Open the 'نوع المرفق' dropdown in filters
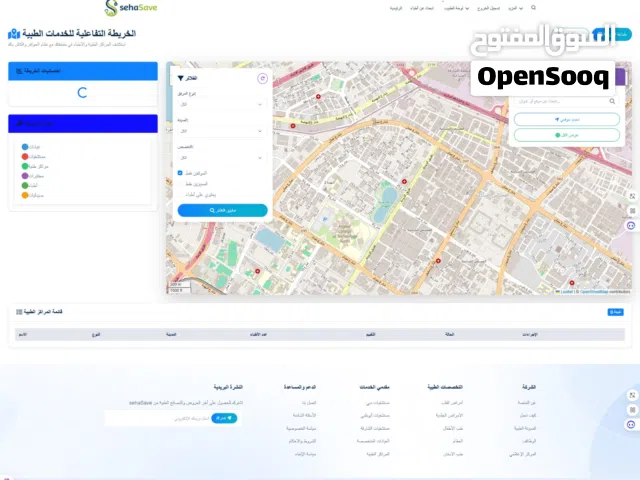This screenshot has width=640, height=480. tap(222, 104)
